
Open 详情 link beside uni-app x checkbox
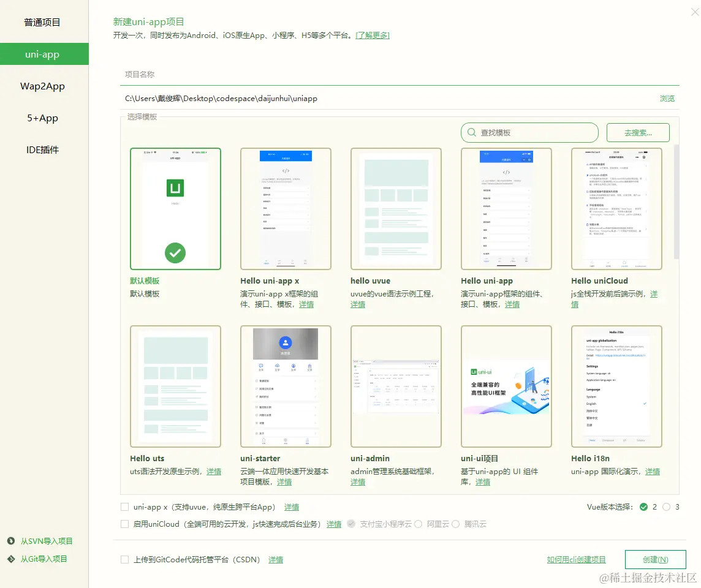pyautogui.click(x=292, y=507)
